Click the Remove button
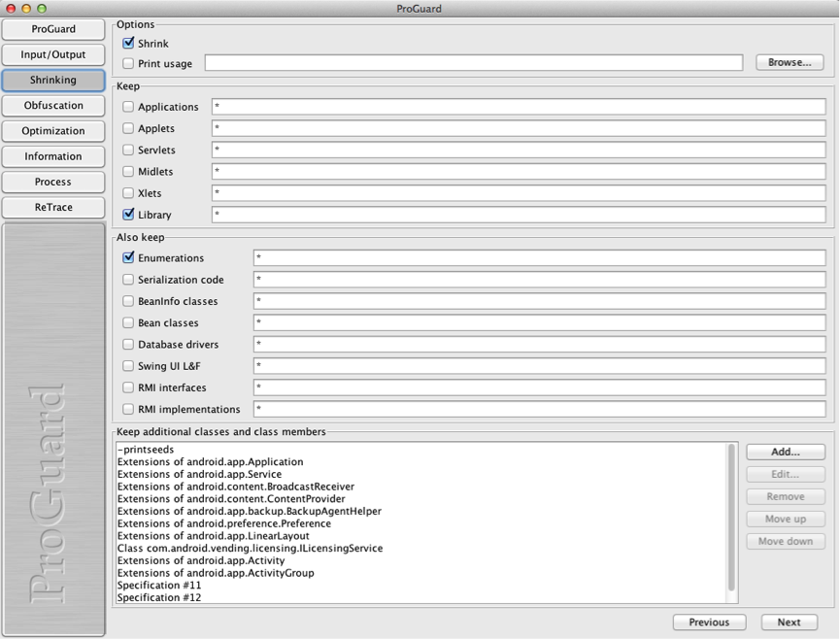 coord(786,497)
